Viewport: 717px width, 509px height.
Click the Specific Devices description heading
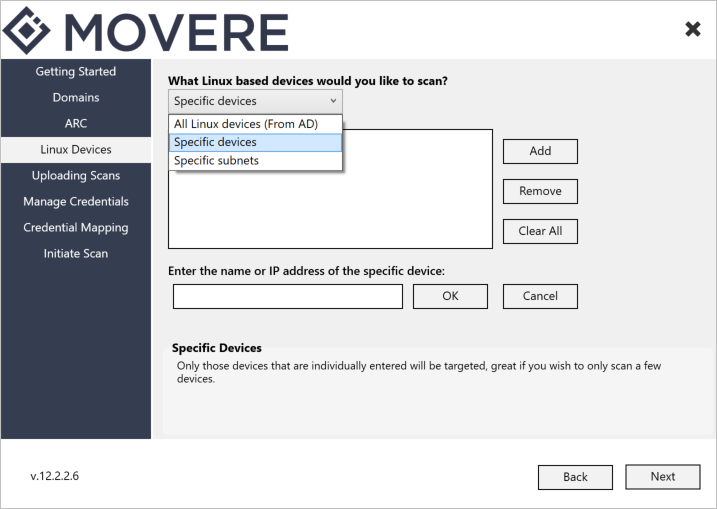(x=217, y=348)
